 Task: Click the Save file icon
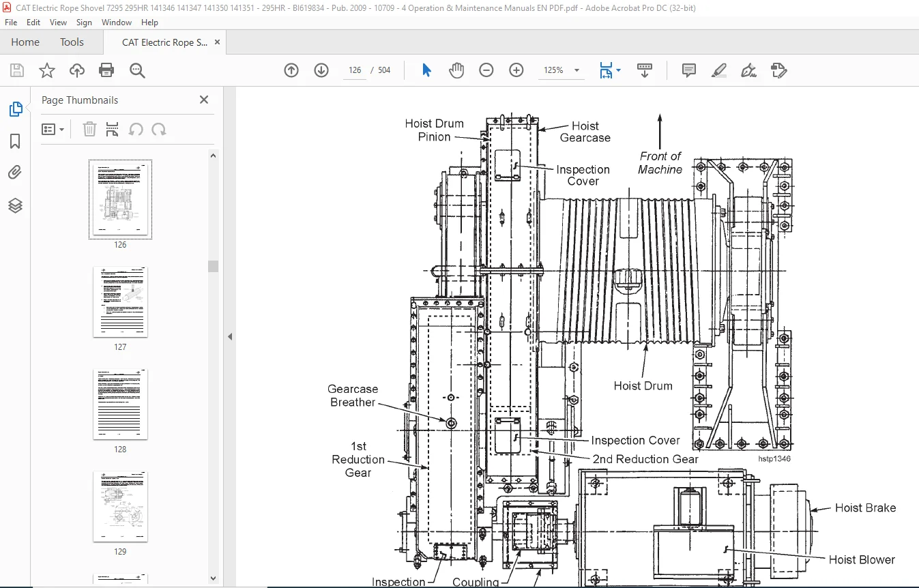(x=17, y=70)
